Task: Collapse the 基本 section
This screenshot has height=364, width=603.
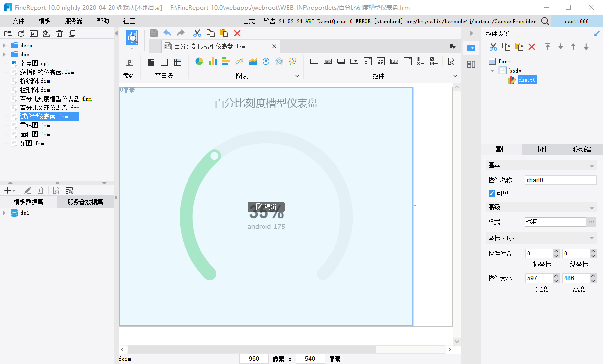Action: [592, 166]
